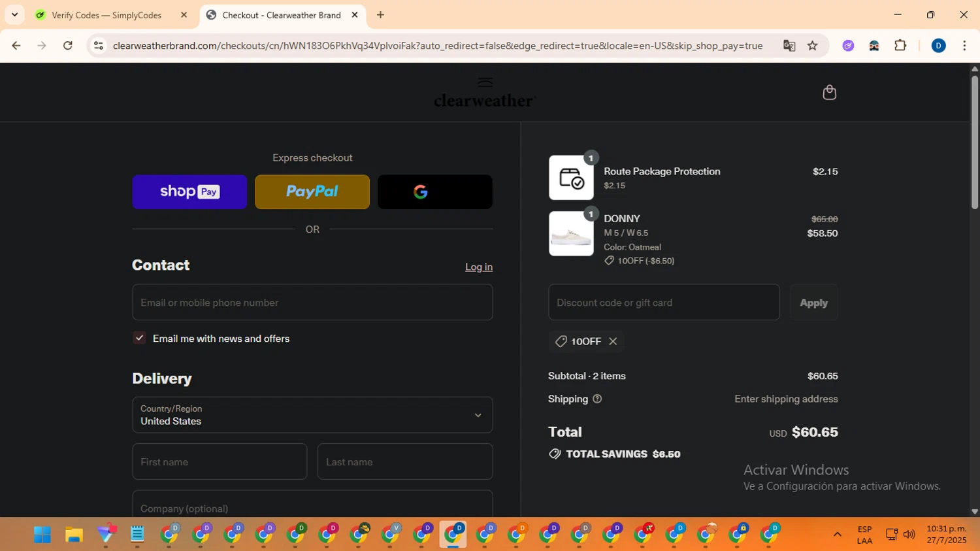Click the scrollbar down arrow
The width and height of the screenshot is (980, 551).
tap(975, 512)
